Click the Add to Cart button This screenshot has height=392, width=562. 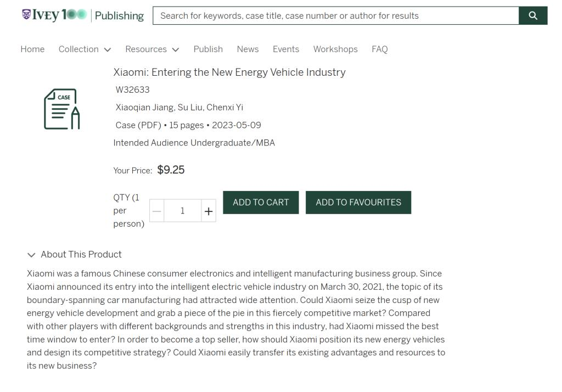[261, 203]
